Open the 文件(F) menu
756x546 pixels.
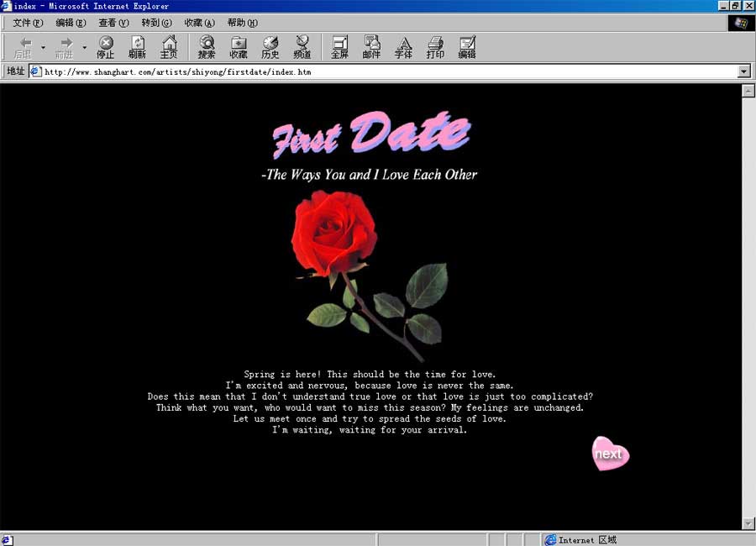(x=28, y=23)
